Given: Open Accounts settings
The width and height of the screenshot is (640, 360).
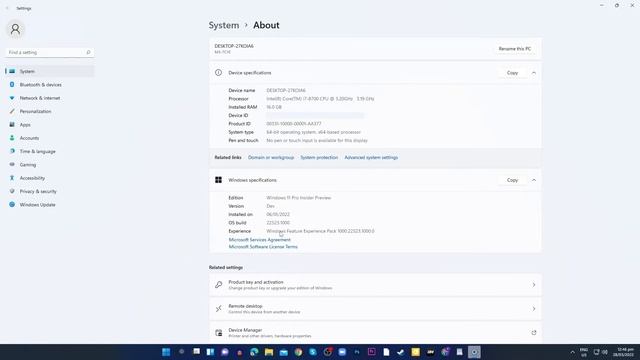Looking at the screenshot, I should [49, 138].
